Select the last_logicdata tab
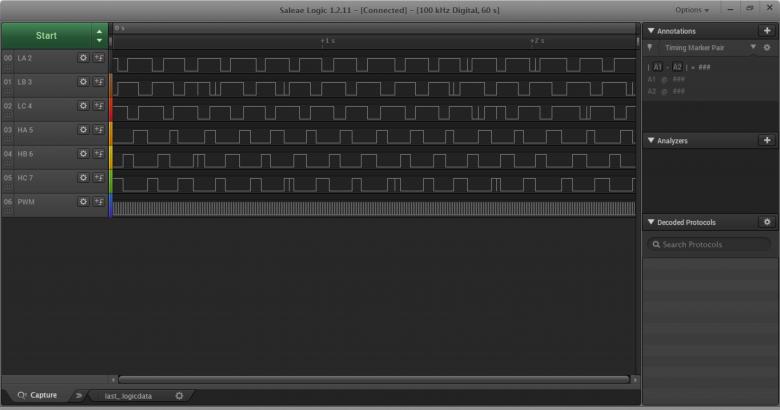Screen dimensions: 780x410 (x=130, y=396)
